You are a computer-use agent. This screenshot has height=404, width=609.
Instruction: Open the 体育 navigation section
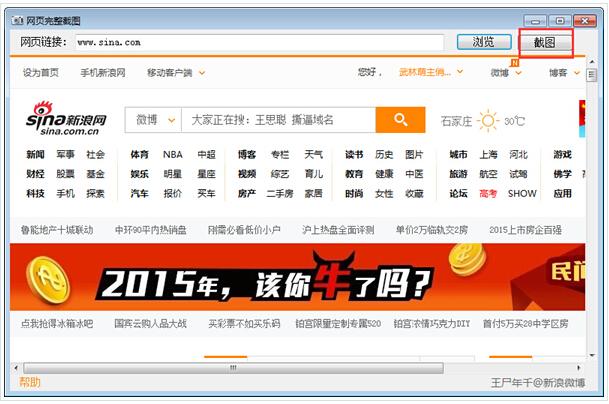tap(139, 155)
